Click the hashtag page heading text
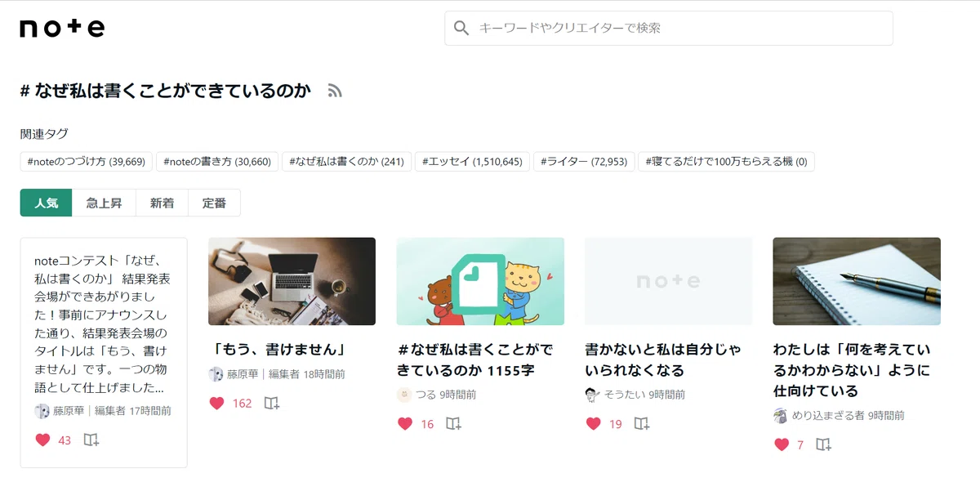 point(166,92)
